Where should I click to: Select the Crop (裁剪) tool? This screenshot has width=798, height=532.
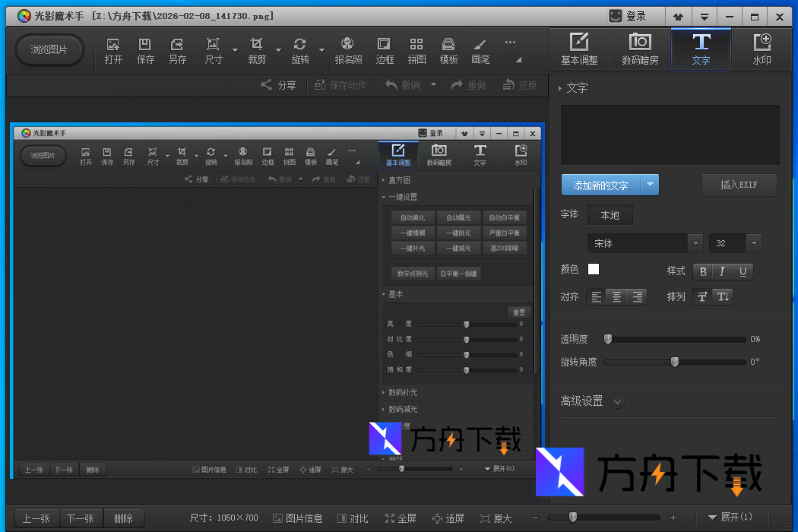257,50
